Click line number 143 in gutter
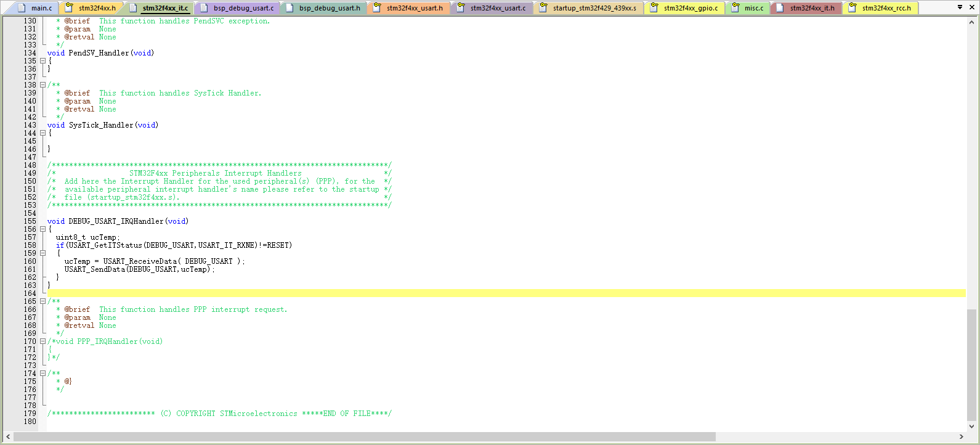The image size is (980, 445). (30, 125)
